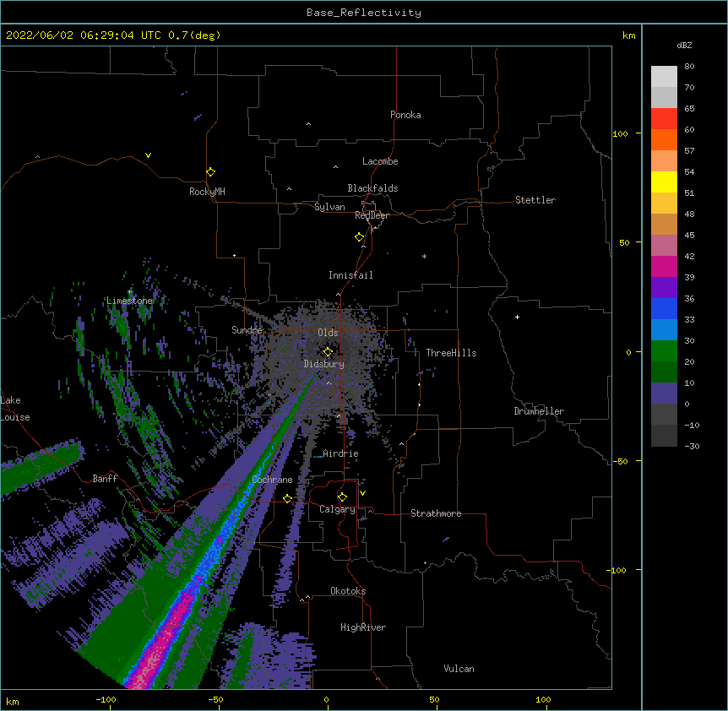Select the yellow diamond radar marker between Olds and Didsbury
Image resolution: width=728 pixels, height=711 pixels.
[x=328, y=351]
